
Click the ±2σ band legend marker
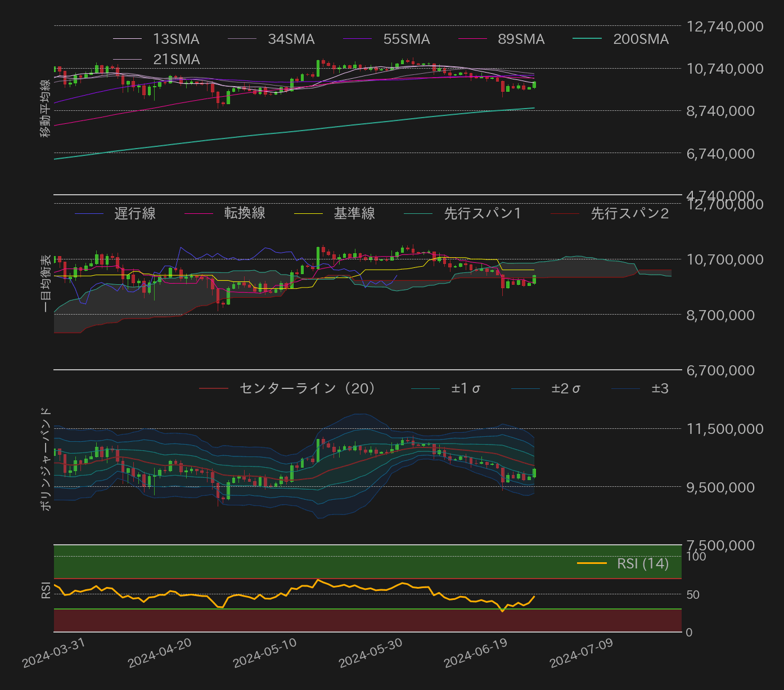click(529, 388)
